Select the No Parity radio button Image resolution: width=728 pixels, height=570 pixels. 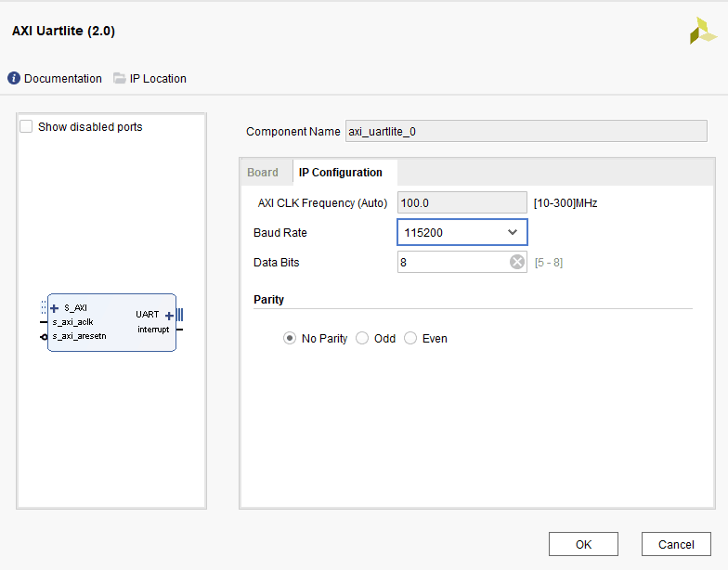click(x=290, y=339)
